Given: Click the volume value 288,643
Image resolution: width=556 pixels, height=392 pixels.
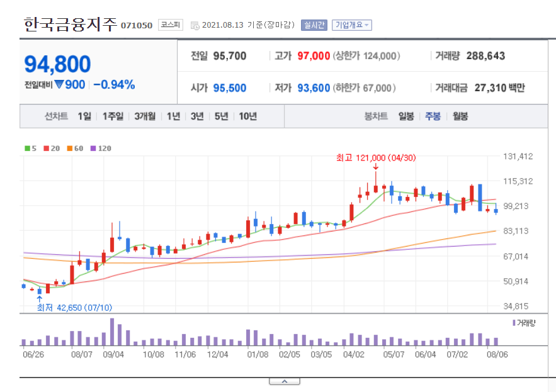Looking at the screenshot, I should coord(485,56).
